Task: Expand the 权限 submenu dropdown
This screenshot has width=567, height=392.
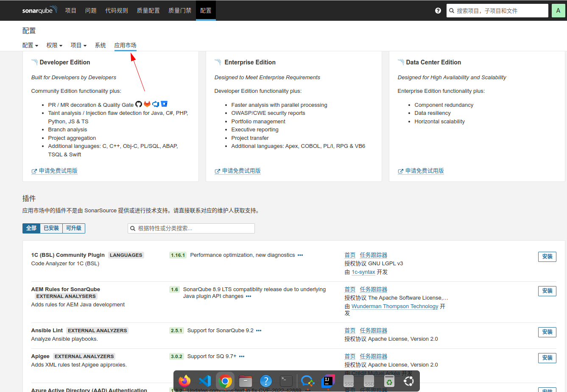Action: 54,45
